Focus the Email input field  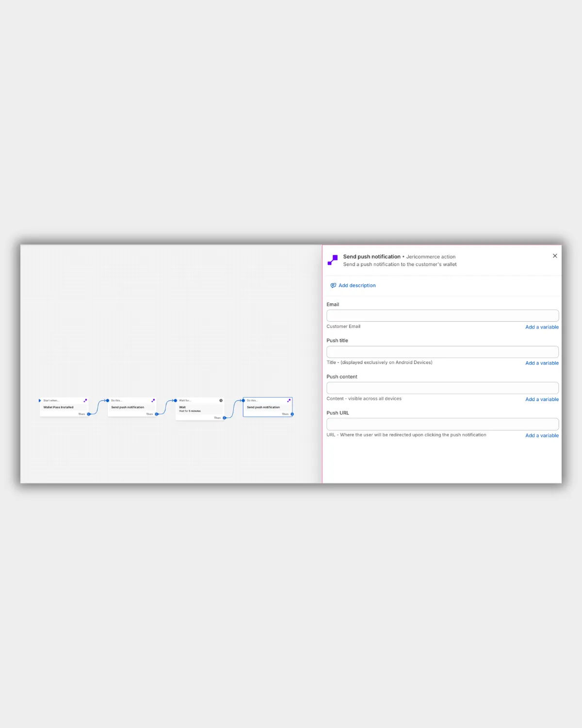(x=442, y=315)
